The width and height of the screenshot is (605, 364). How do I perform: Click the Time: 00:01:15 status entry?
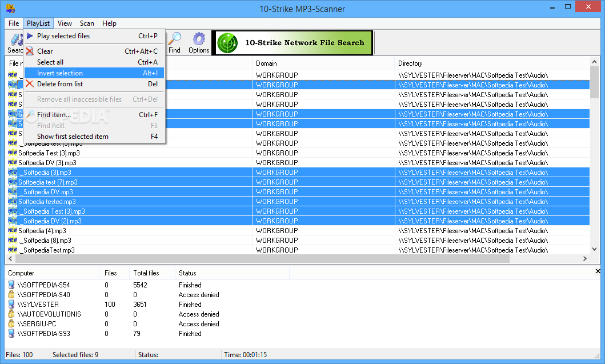pos(246,354)
